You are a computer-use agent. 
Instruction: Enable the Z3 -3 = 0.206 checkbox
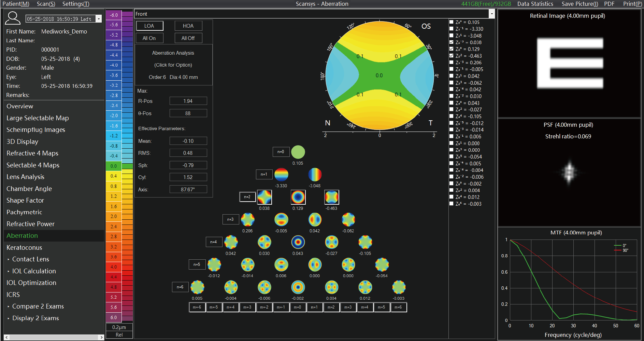point(452,63)
